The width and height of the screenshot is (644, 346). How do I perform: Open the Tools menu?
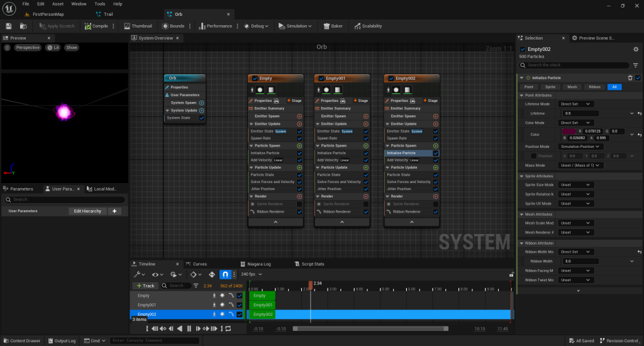100,4
